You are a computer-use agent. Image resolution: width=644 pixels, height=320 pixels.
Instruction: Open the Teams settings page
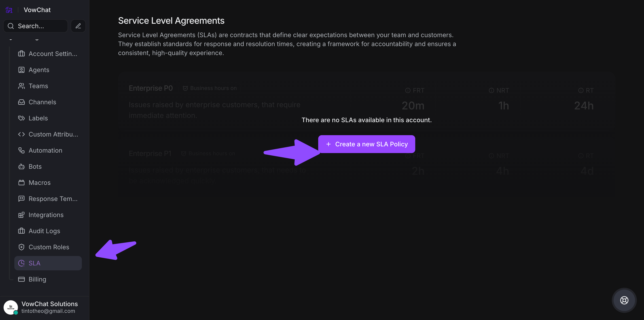click(x=38, y=86)
